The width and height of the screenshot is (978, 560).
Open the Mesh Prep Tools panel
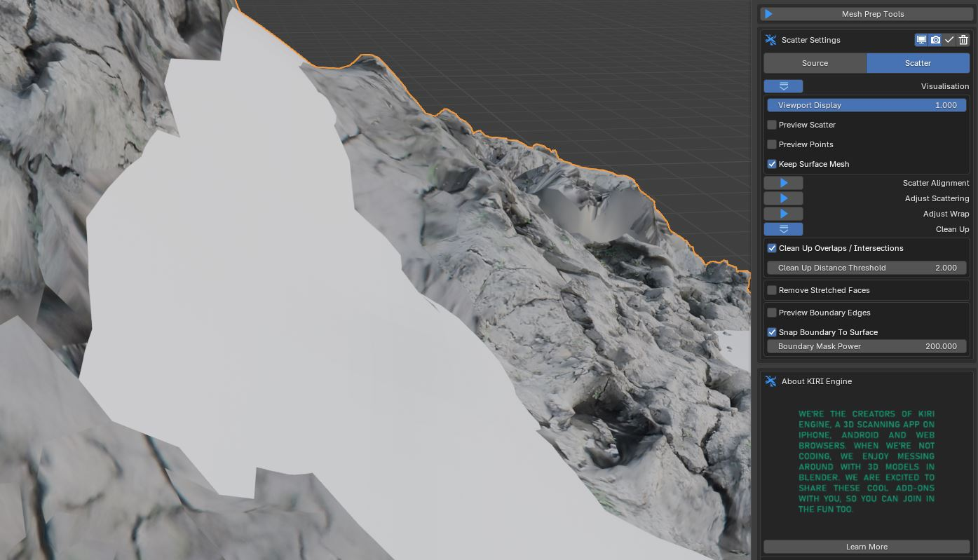point(872,14)
